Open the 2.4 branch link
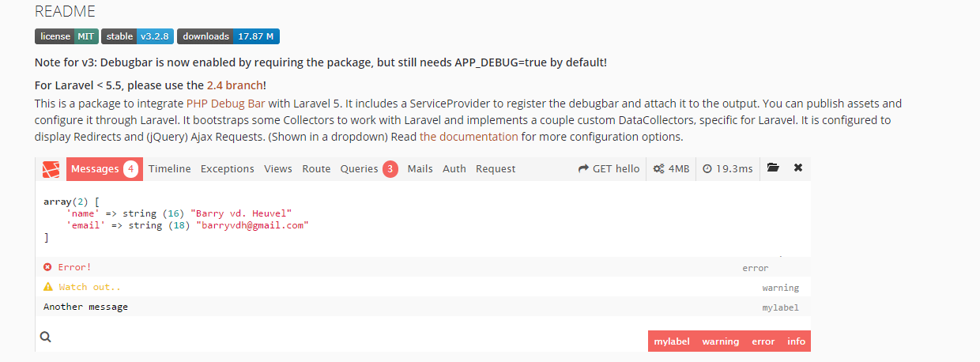Image resolution: width=980 pixels, height=362 pixels. point(235,85)
